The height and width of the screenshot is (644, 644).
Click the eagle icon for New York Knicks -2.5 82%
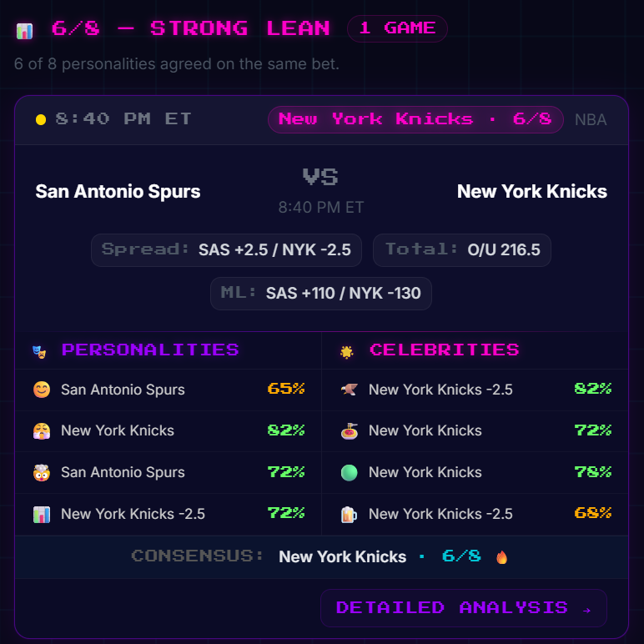pyautogui.click(x=349, y=390)
